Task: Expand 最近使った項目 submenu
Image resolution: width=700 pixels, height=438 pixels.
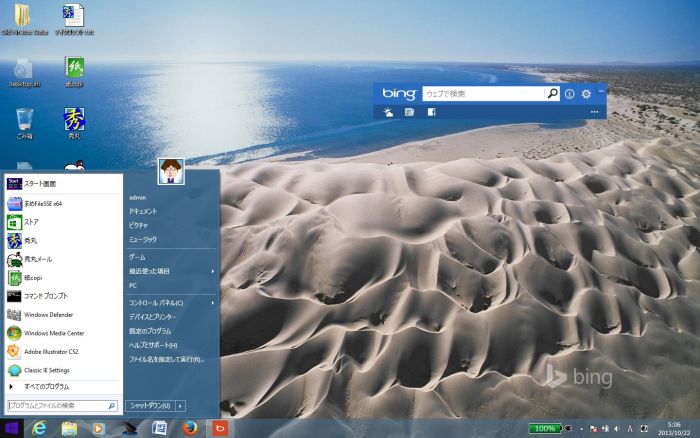Action: click(x=213, y=271)
